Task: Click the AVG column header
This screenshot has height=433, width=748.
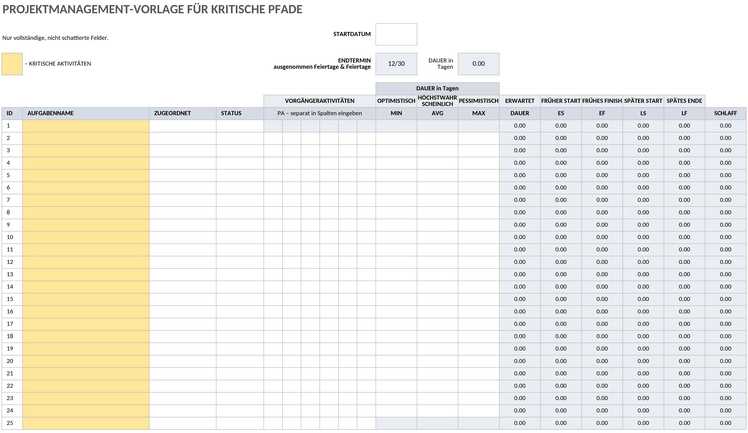Action: 437,113
